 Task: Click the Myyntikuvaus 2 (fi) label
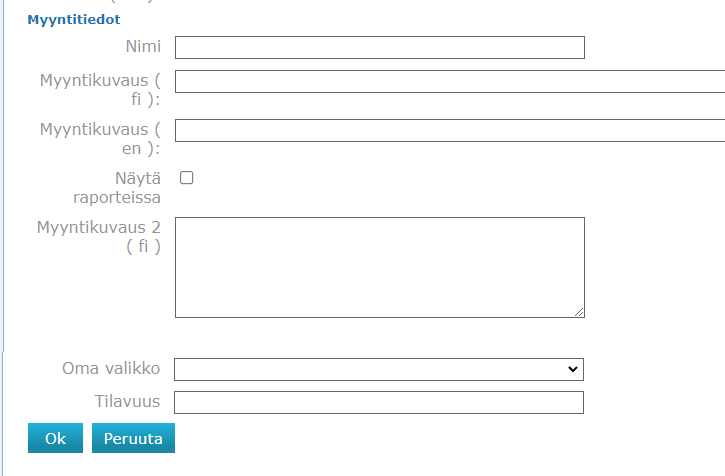[x=99, y=236]
